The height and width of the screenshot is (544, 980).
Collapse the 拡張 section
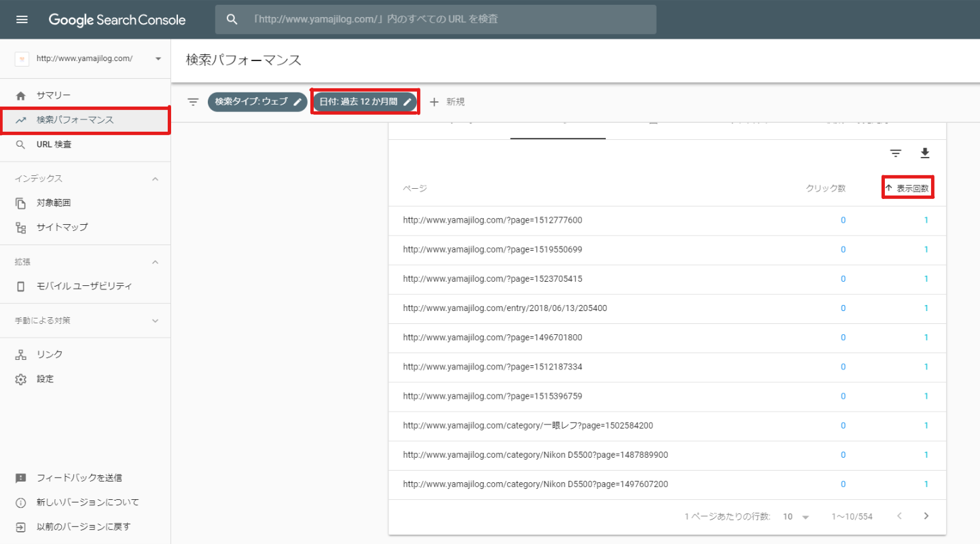pyautogui.click(x=155, y=262)
